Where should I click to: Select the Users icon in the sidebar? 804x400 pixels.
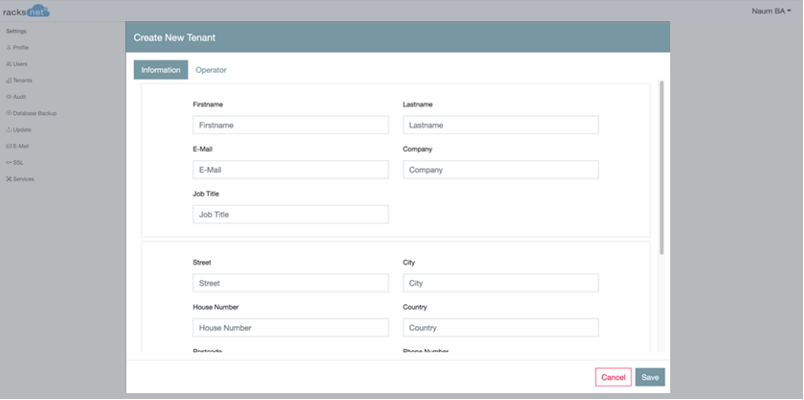[x=9, y=64]
